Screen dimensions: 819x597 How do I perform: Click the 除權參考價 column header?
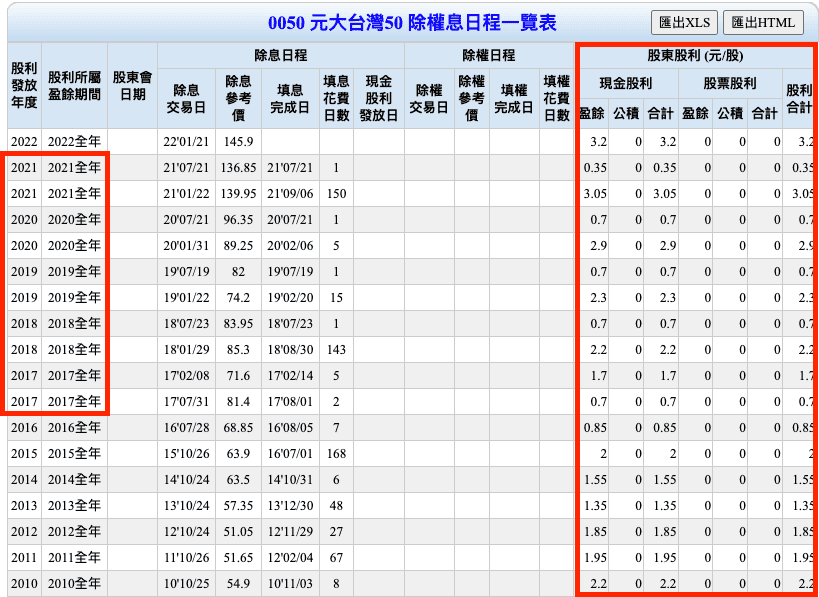point(472,99)
